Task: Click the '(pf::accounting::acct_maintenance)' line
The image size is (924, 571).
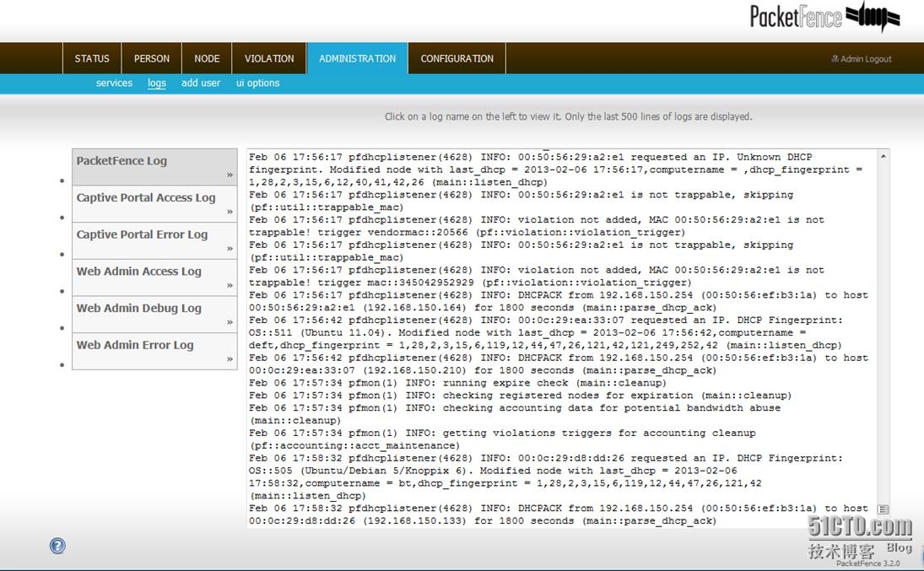Action: 354,445
